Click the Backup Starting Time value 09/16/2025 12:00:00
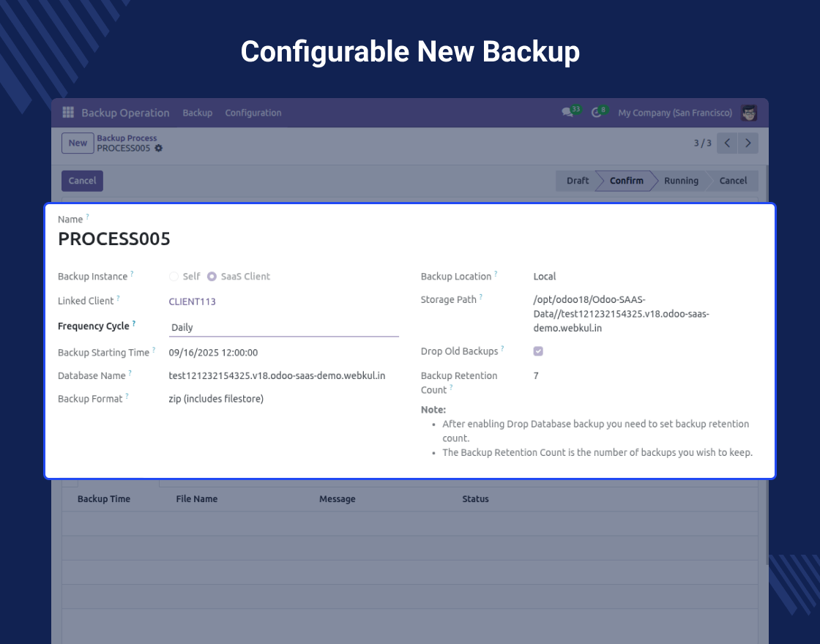 click(x=213, y=353)
